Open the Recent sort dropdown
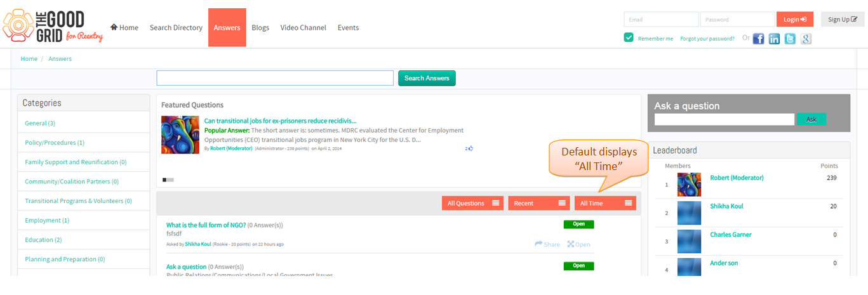The width and height of the screenshot is (868, 295). (x=539, y=203)
